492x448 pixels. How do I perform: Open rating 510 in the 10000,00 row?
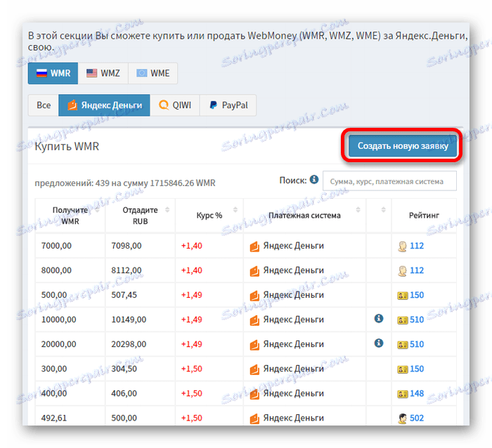[417, 319]
